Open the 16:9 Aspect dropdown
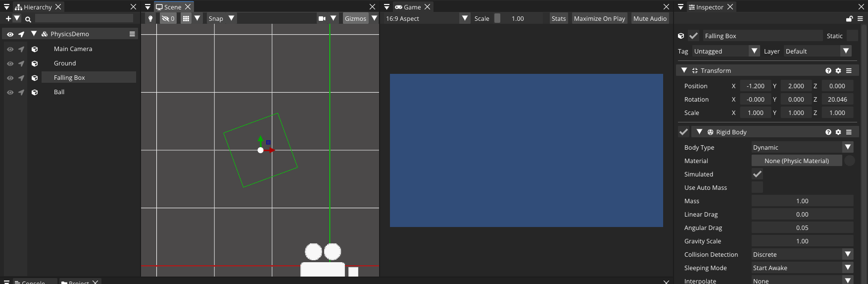 (x=427, y=18)
